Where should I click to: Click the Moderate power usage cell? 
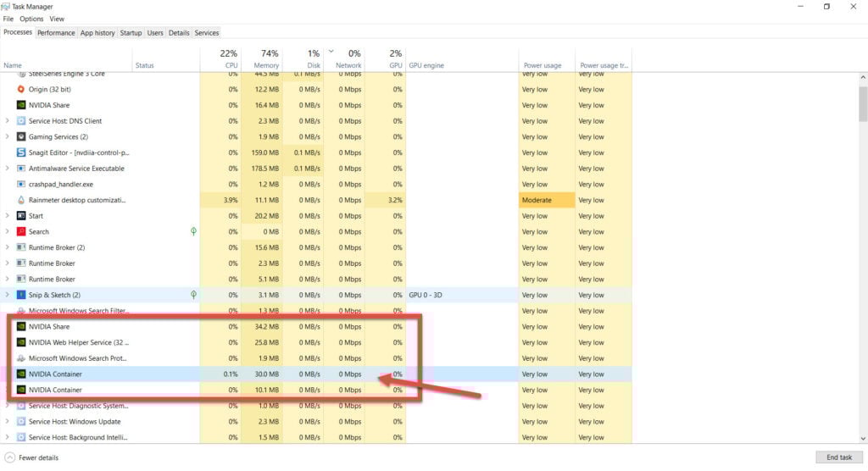(547, 200)
